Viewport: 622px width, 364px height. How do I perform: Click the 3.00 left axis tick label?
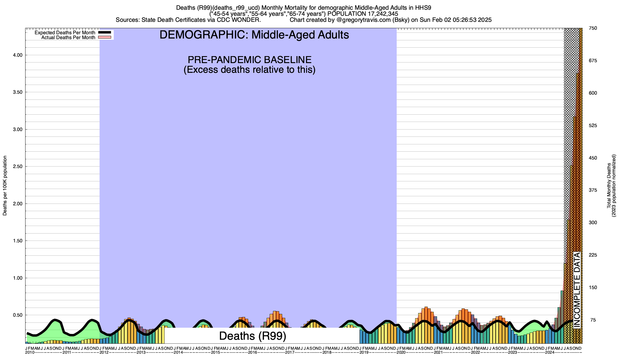click(x=18, y=130)
